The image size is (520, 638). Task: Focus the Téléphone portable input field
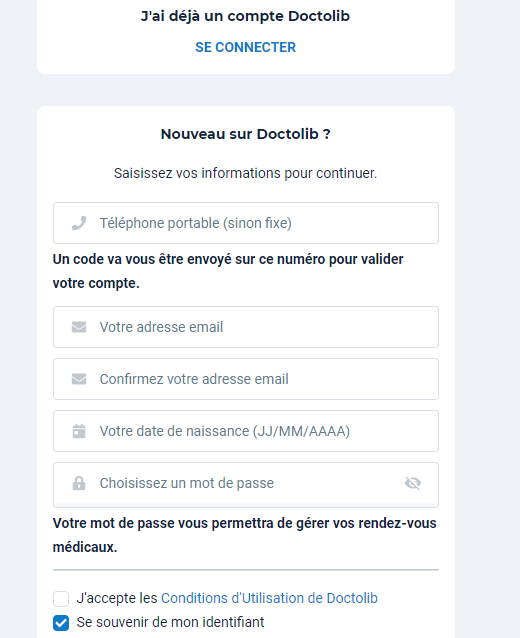pos(246,223)
